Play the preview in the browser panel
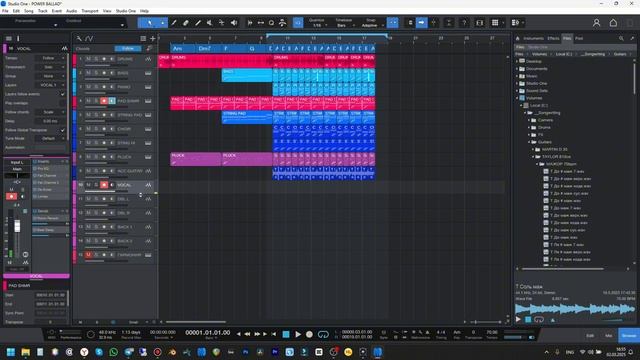 coord(518,319)
